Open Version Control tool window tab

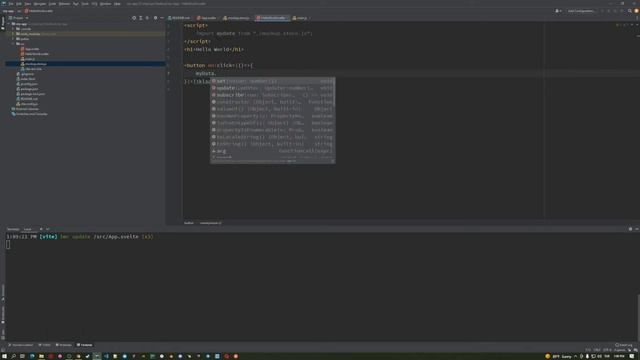tap(21, 345)
